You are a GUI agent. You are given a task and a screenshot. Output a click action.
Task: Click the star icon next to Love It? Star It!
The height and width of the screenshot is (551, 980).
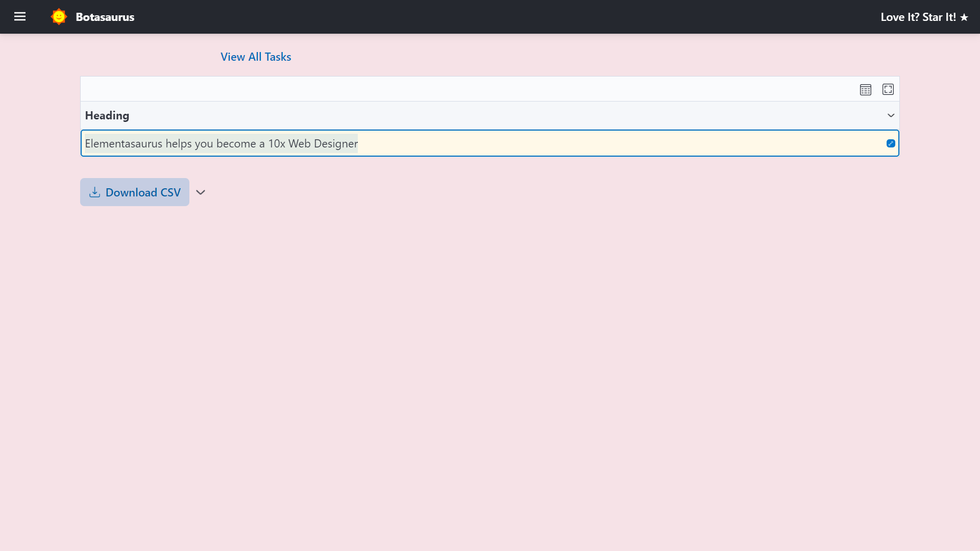(964, 17)
